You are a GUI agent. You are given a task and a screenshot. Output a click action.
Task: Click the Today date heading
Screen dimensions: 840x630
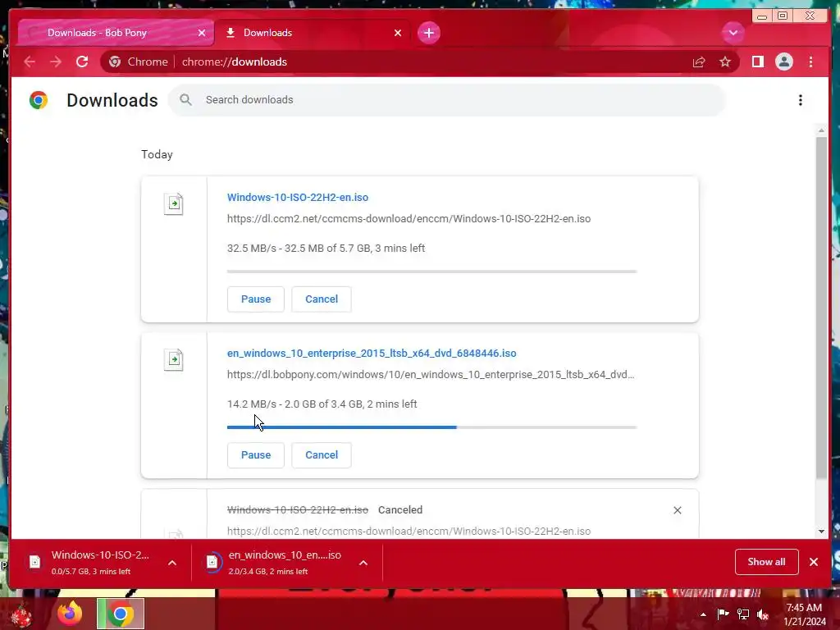[x=157, y=154]
